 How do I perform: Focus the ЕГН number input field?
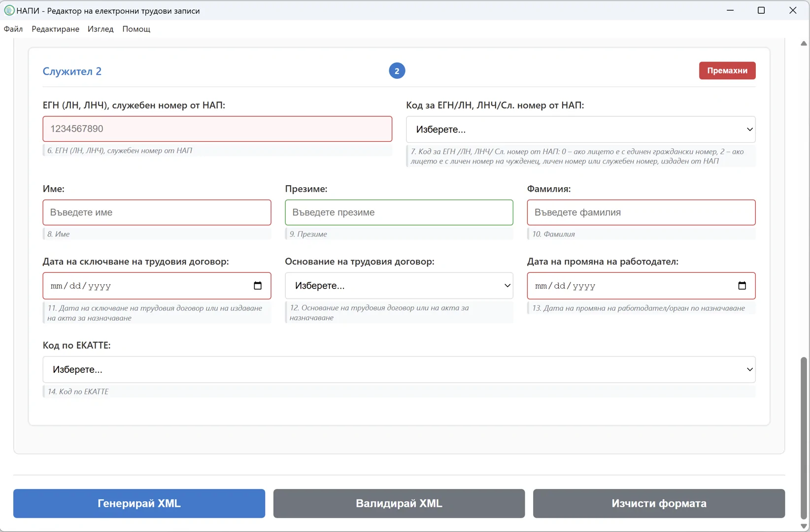pos(217,129)
